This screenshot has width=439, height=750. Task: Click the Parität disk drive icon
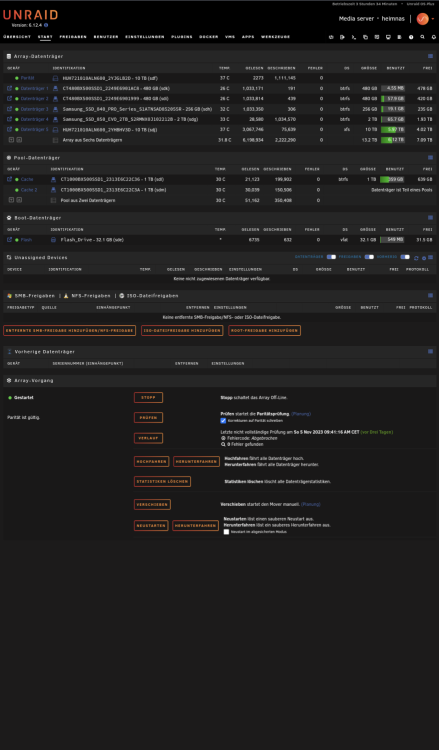click(55, 78)
